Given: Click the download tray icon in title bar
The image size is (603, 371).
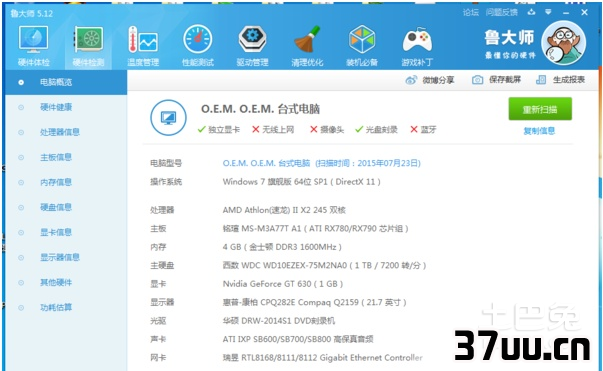Looking at the screenshot, I should coord(531,12).
